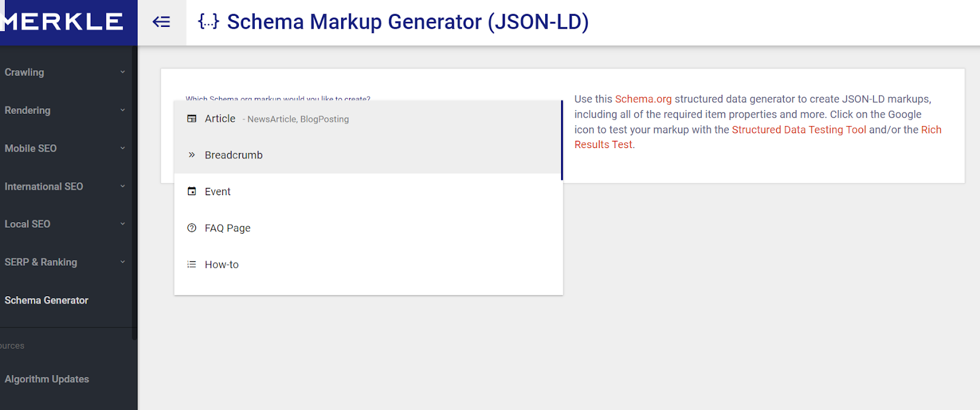The image size is (980, 410).
Task: Expand the Mobile SEO chevron
Action: pos(123,148)
